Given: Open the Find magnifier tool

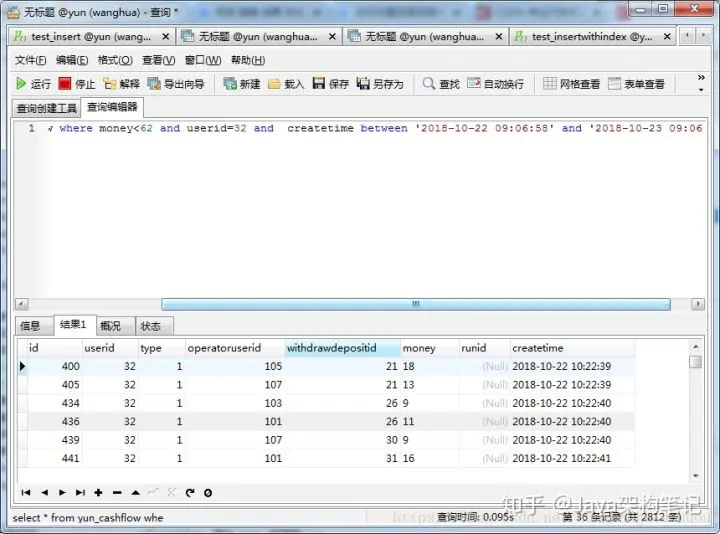Looking at the screenshot, I should point(441,84).
